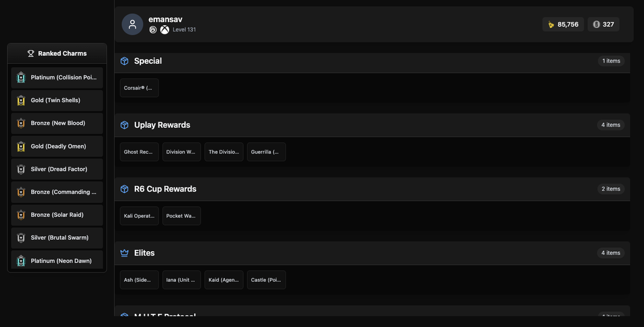Open the Corsair special item
644x327 pixels.
coord(139,88)
